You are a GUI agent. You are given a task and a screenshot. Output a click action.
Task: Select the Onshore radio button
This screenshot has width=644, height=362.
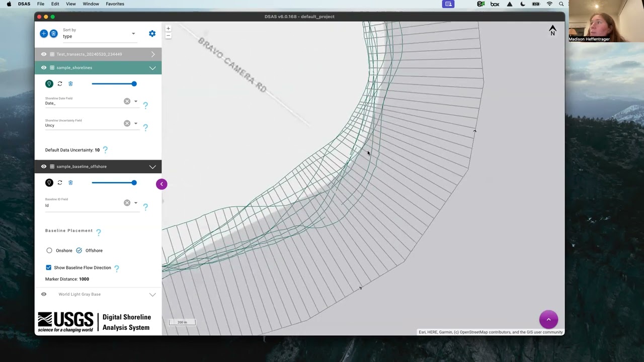(49, 250)
